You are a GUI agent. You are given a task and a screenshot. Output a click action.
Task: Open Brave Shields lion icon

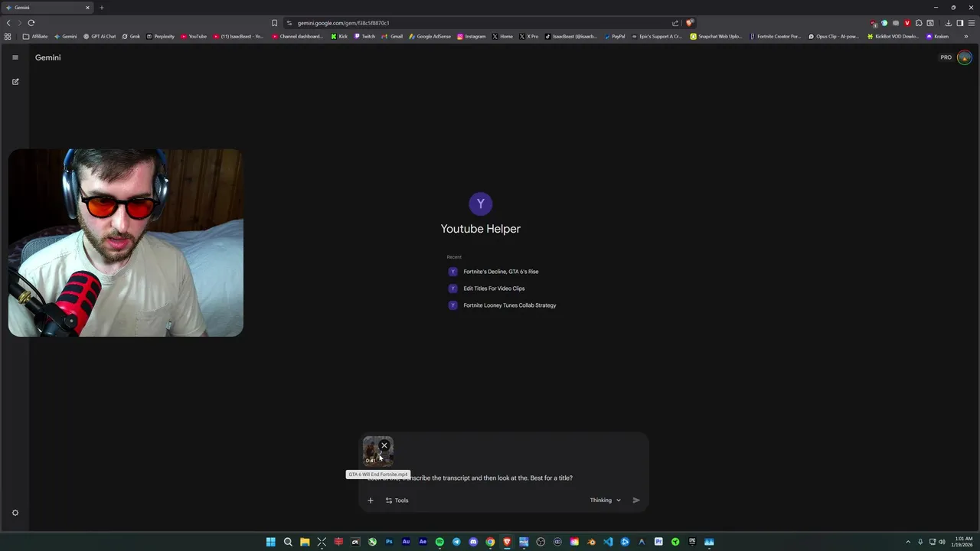690,23
